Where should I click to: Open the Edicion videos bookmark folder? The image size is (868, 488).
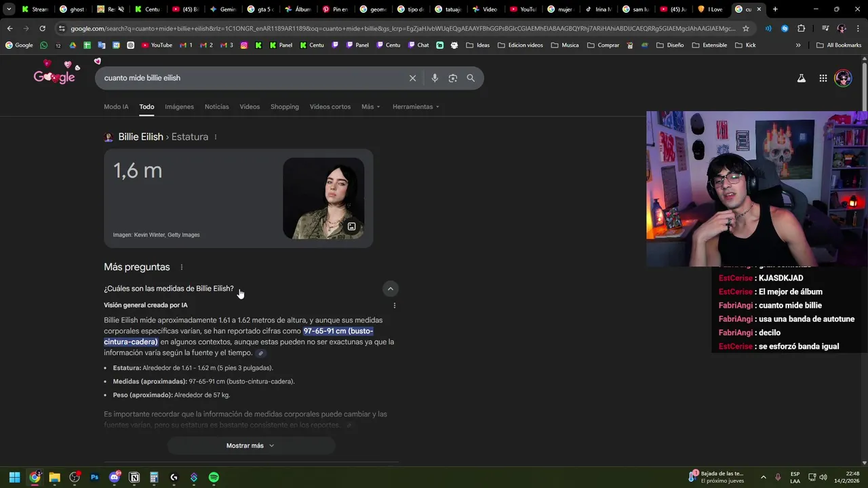(x=520, y=45)
